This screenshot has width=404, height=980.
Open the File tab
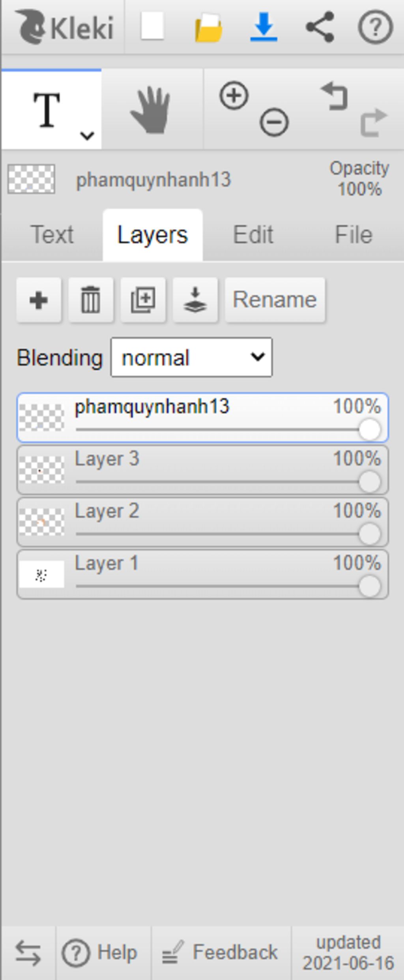(x=353, y=235)
